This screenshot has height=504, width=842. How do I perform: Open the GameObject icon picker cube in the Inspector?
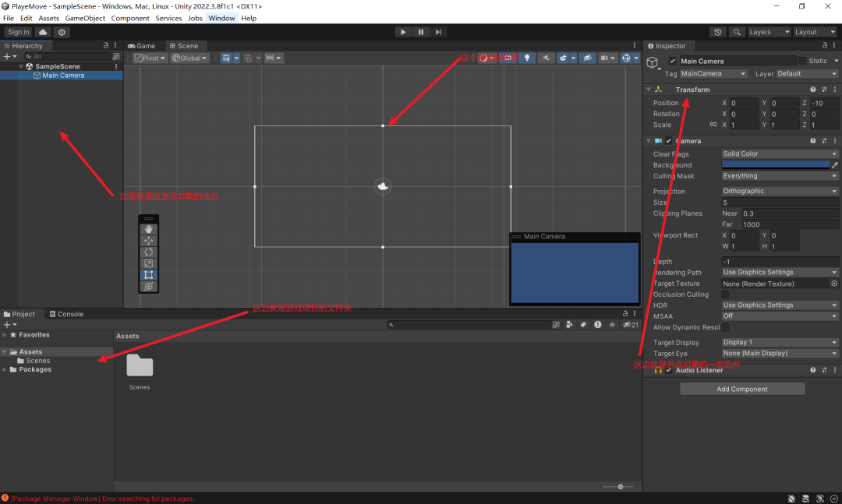tap(653, 63)
